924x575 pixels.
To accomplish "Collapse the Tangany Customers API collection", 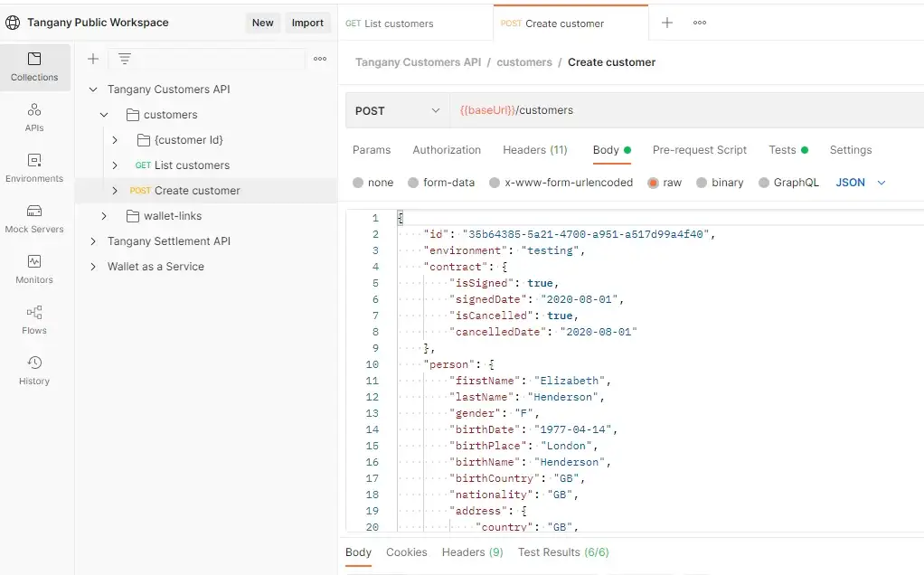I will point(92,90).
